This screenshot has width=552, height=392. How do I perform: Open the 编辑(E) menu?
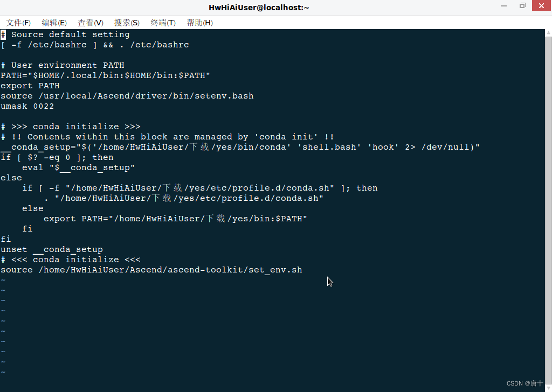[x=54, y=23]
